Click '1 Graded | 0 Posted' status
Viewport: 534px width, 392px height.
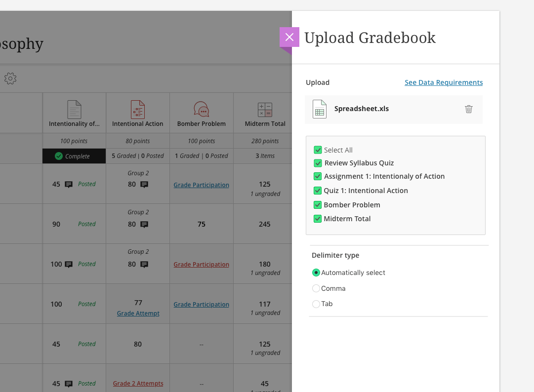[x=201, y=156]
